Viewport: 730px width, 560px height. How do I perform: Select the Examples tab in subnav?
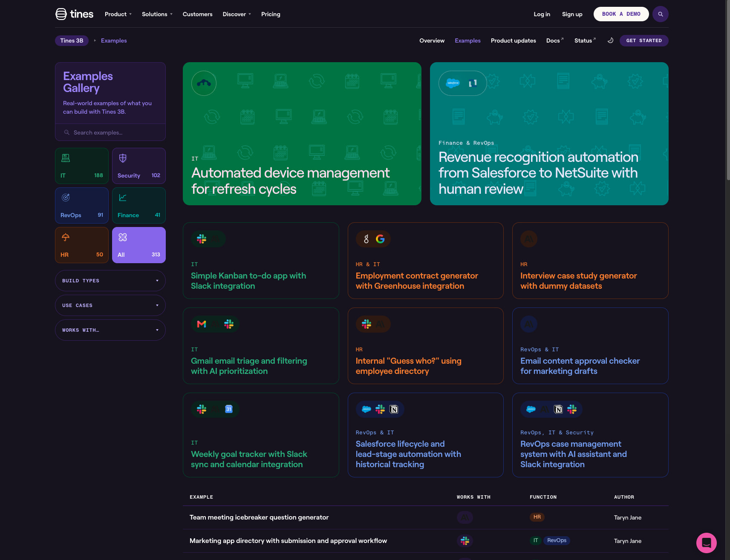(467, 40)
